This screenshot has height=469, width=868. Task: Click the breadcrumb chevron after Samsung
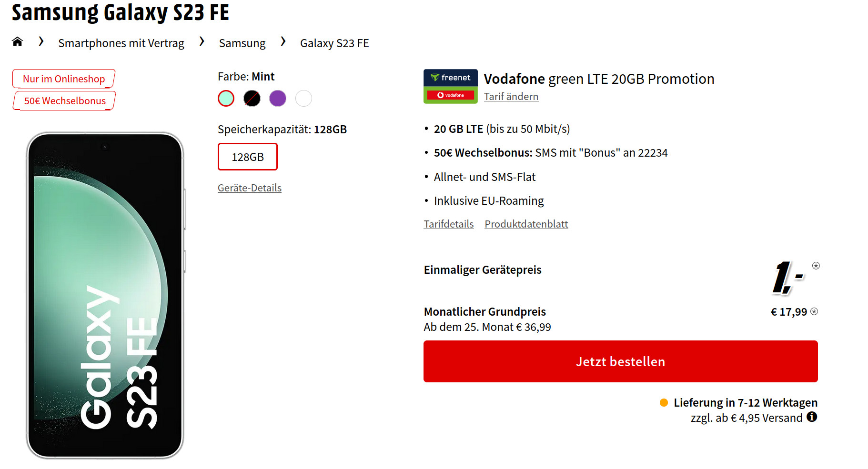(x=283, y=42)
